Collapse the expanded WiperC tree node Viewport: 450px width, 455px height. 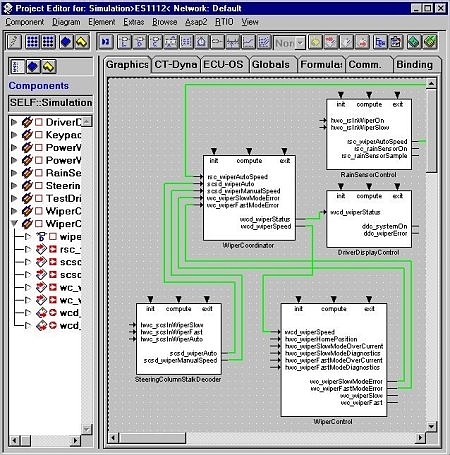14,223
